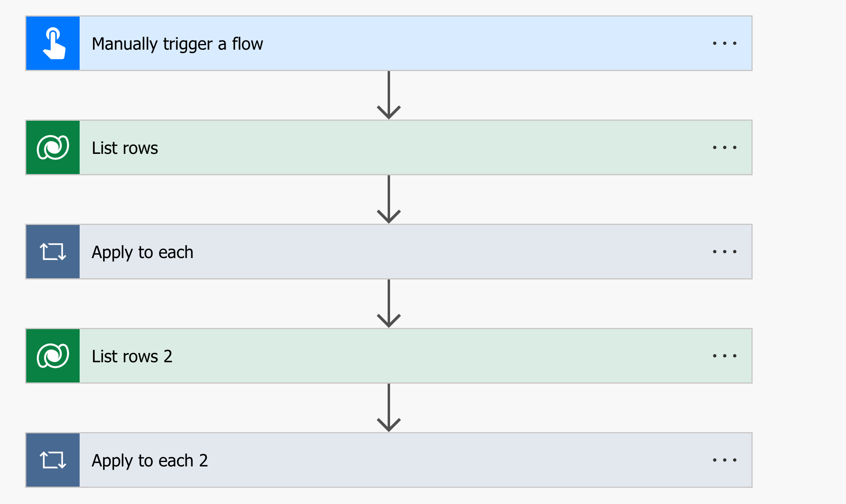Image resolution: width=846 pixels, height=504 pixels.
Task: Open the List rows 2 ellipsis menu
Action: [x=724, y=356]
